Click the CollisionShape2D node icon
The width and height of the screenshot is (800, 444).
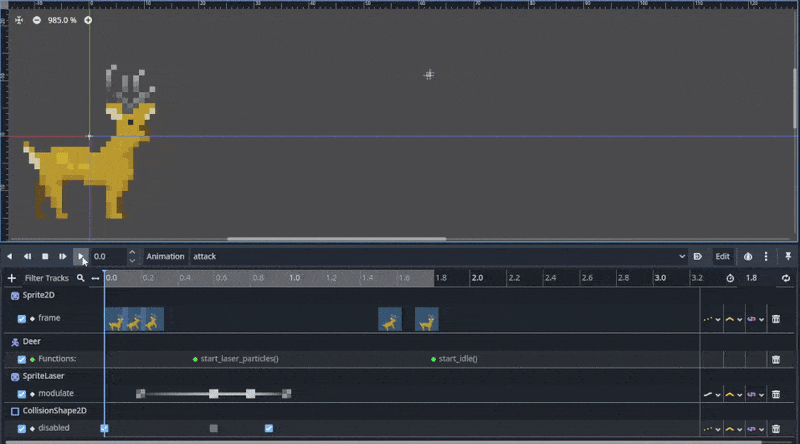click(x=15, y=411)
